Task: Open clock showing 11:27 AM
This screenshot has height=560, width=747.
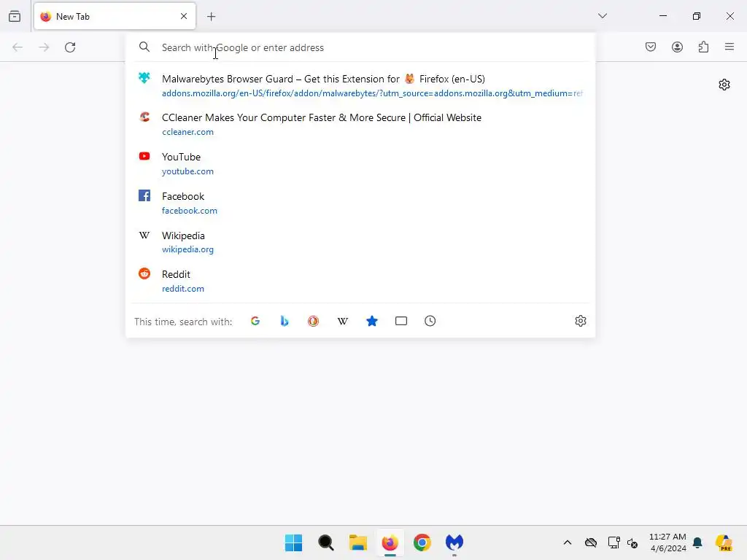Action: pyautogui.click(x=667, y=542)
